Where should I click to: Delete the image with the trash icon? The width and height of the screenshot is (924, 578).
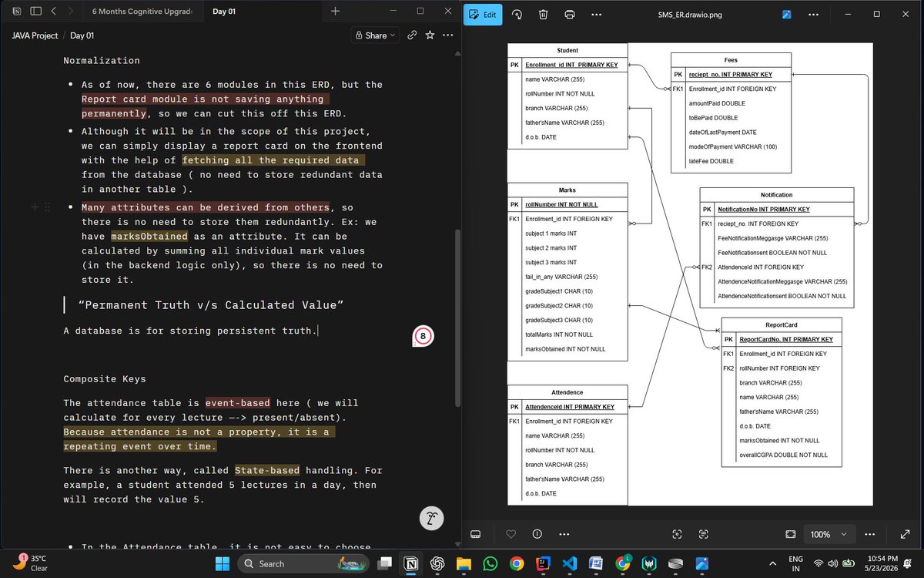click(x=544, y=14)
